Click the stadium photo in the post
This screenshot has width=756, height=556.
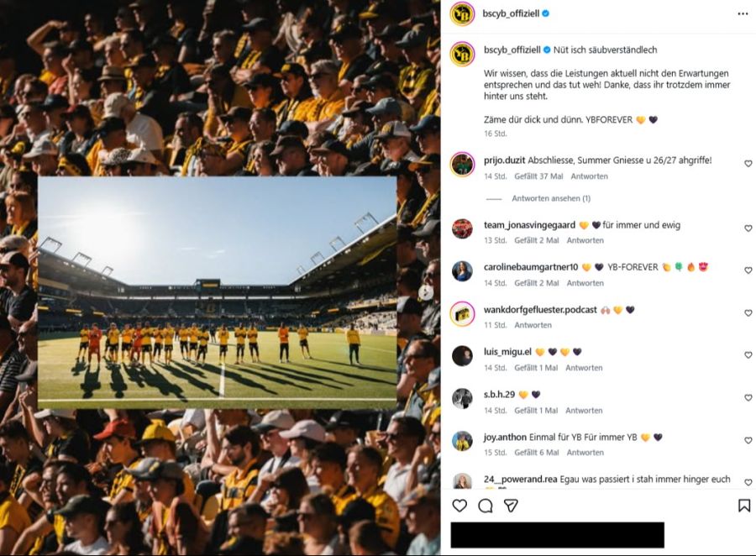217,292
